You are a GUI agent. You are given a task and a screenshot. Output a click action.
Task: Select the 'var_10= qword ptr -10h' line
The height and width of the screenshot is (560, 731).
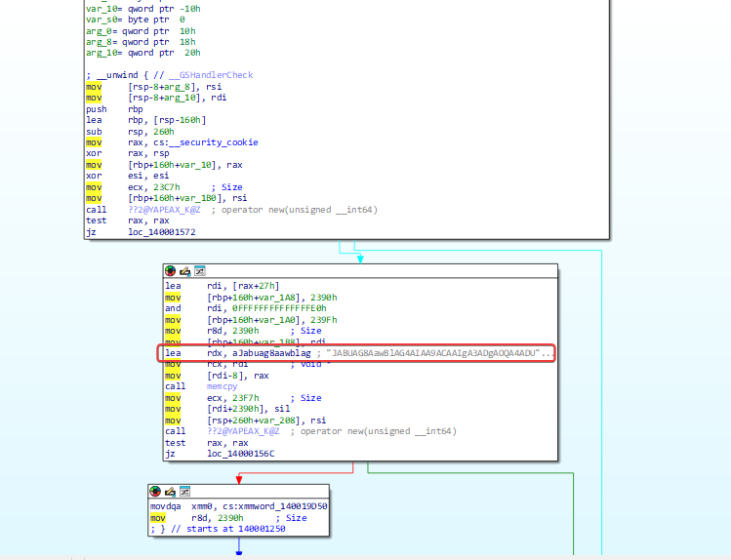[x=143, y=9]
